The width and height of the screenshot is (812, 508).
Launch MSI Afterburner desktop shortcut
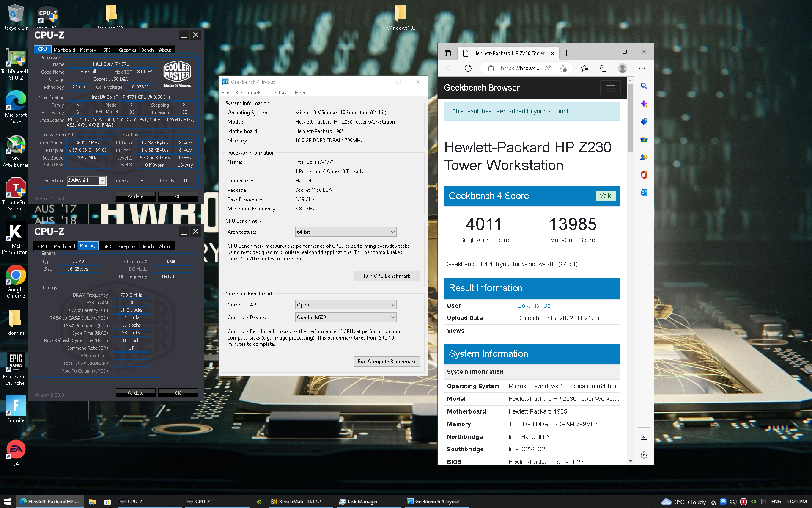[16, 151]
